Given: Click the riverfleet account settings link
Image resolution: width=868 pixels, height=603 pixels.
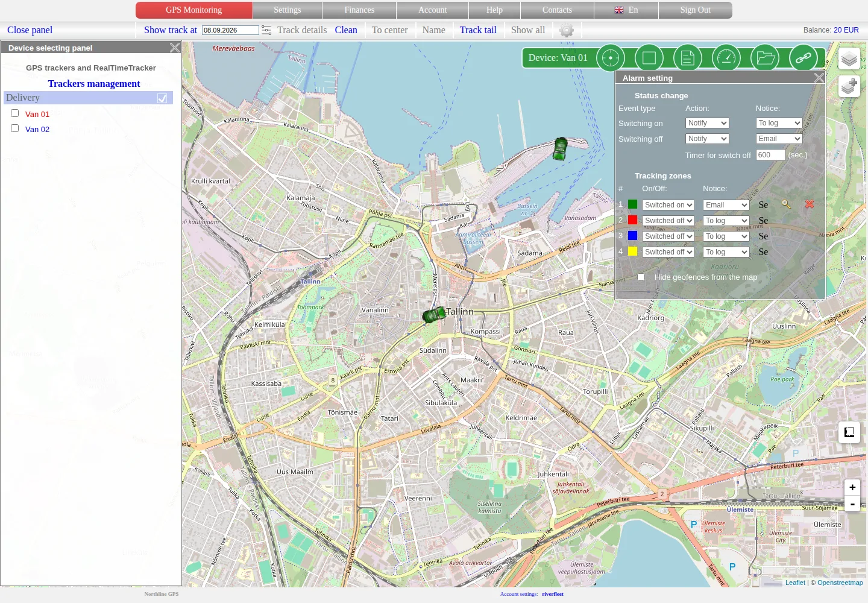Looking at the screenshot, I should pyautogui.click(x=553, y=594).
